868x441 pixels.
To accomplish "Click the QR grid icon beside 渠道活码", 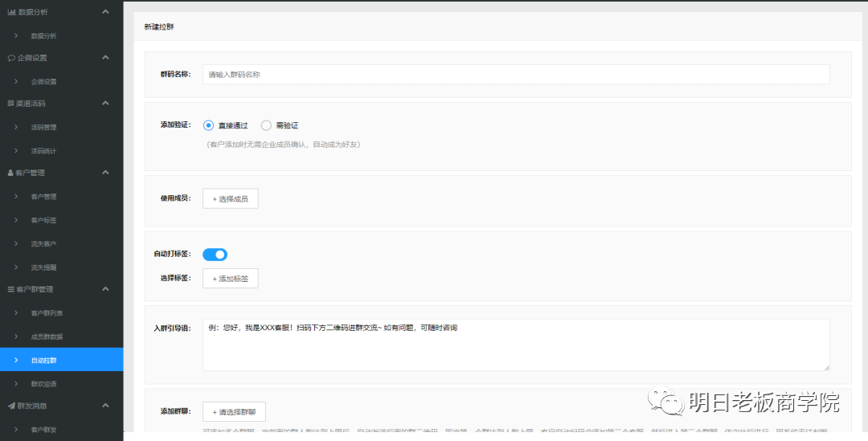I will coord(10,104).
